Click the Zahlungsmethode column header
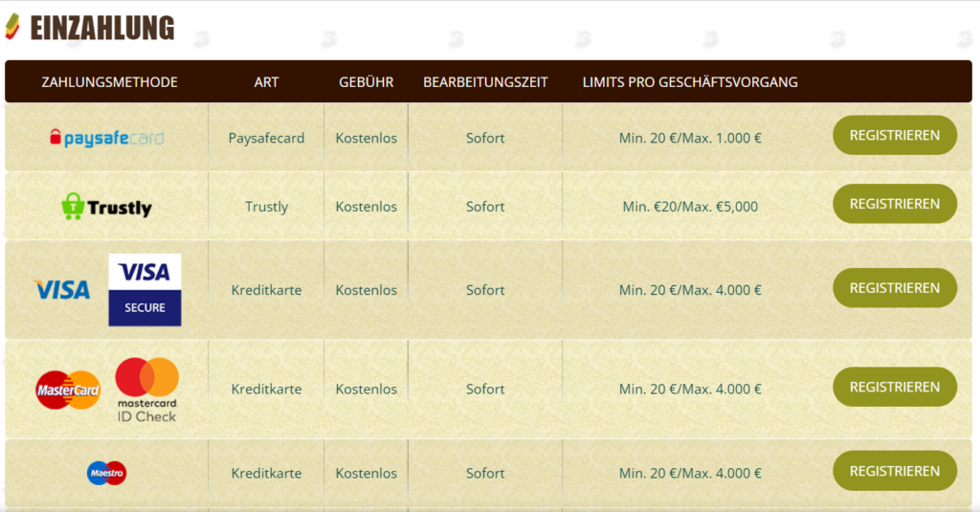Screen dimensions: 980x512 (109, 82)
